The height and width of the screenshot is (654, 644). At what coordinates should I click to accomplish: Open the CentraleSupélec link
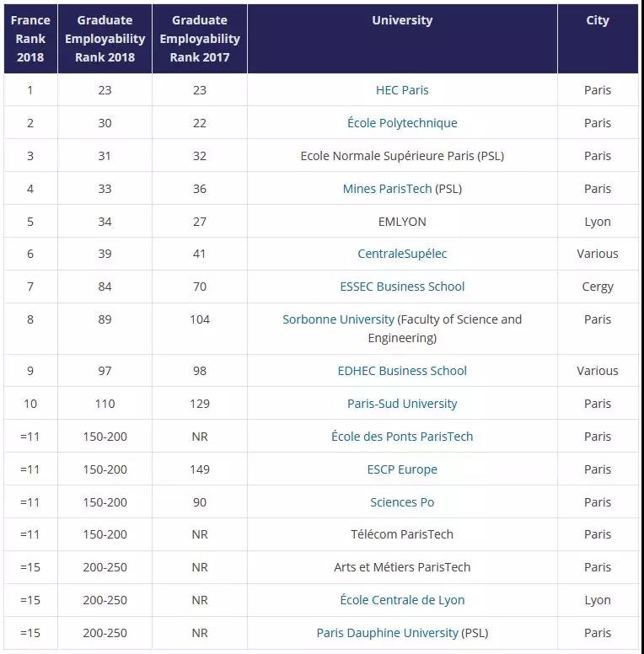click(x=402, y=254)
